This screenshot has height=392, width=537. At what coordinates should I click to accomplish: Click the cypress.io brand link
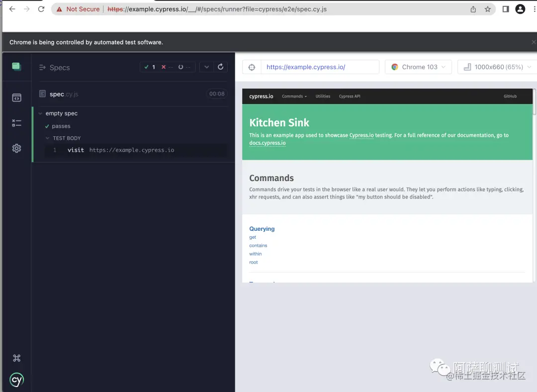click(x=262, y=97)
